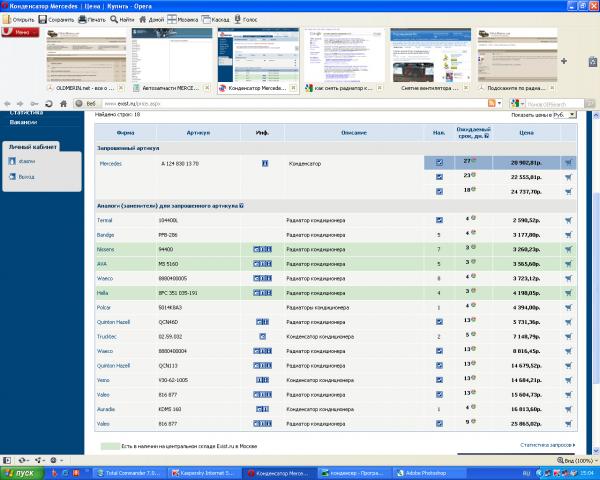Open the Termal brand link
This screenshot has width=600, height=480.
(x=104, y=220)
